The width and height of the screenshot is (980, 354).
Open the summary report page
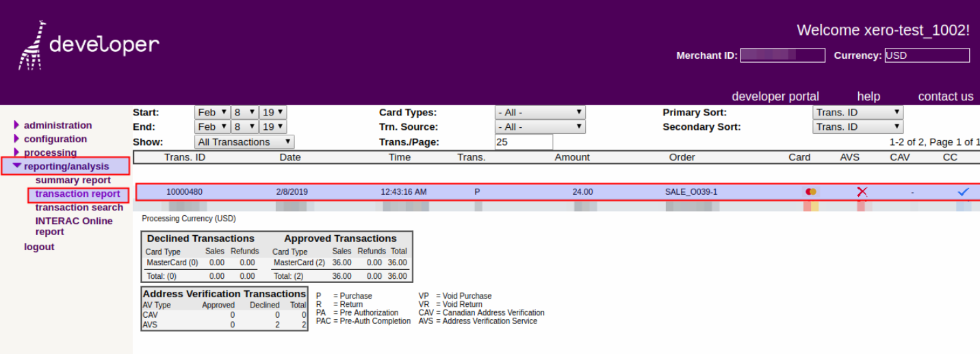coord(73,180)
